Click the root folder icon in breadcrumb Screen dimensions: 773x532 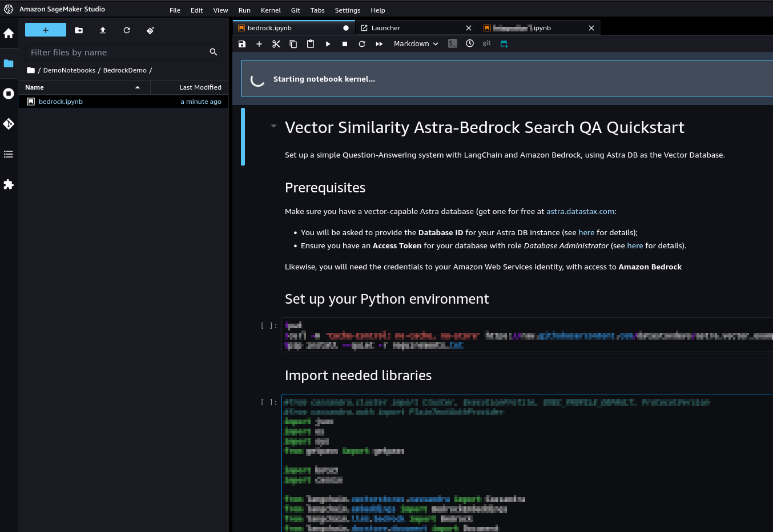tap(31, 70)
